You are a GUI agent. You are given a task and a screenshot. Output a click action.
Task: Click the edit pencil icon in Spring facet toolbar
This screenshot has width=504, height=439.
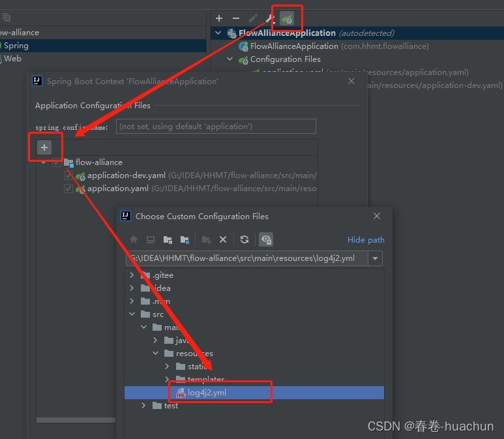253,18
